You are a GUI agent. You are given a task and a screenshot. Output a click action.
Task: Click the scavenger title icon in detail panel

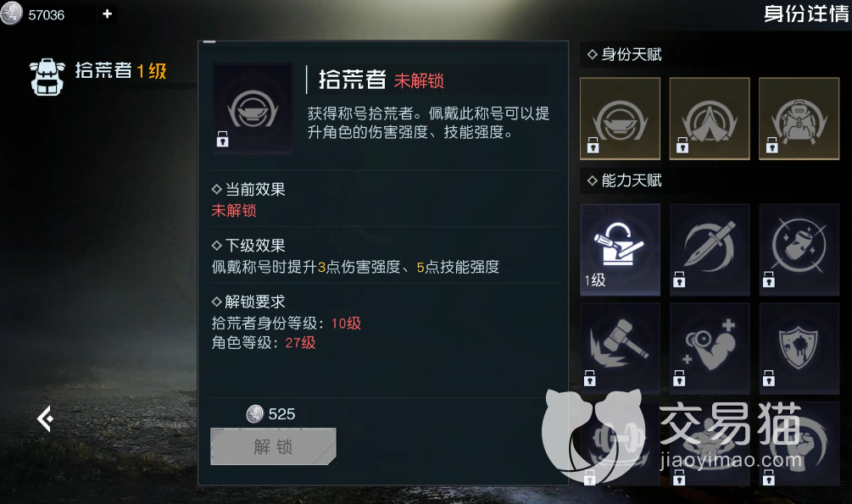(x=253, y=108)
